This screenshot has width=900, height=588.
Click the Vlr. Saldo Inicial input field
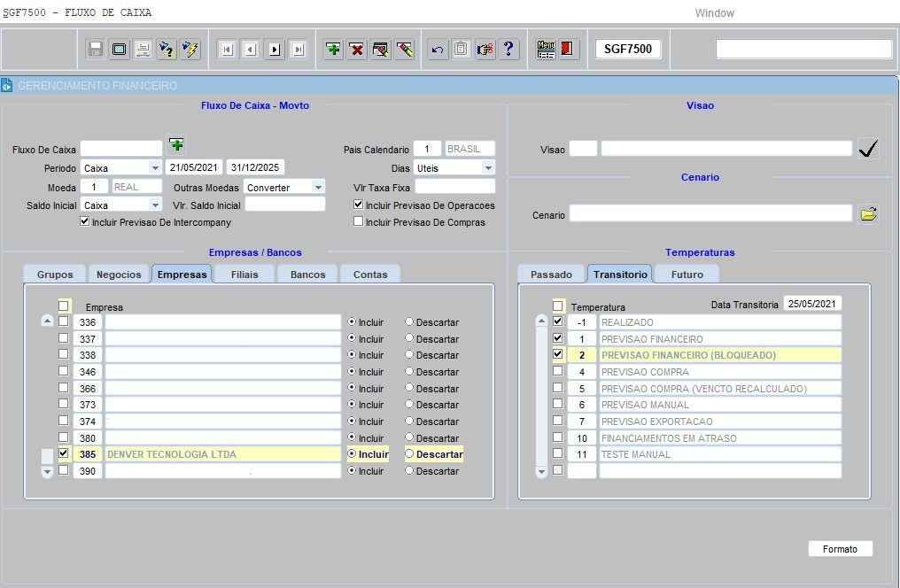[x=284, y=205]
